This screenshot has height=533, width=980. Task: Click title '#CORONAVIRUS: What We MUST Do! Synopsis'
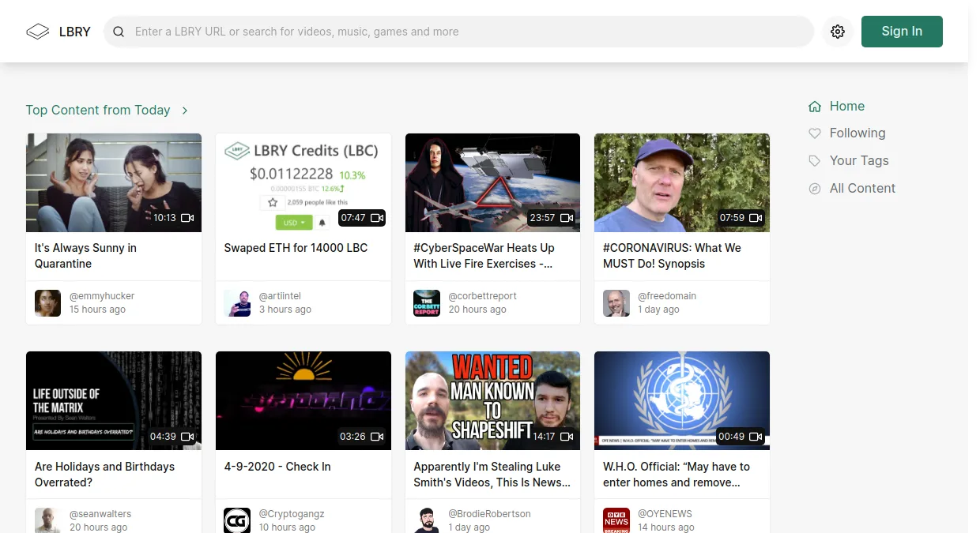pyautogui.click(x=672, y=256)
